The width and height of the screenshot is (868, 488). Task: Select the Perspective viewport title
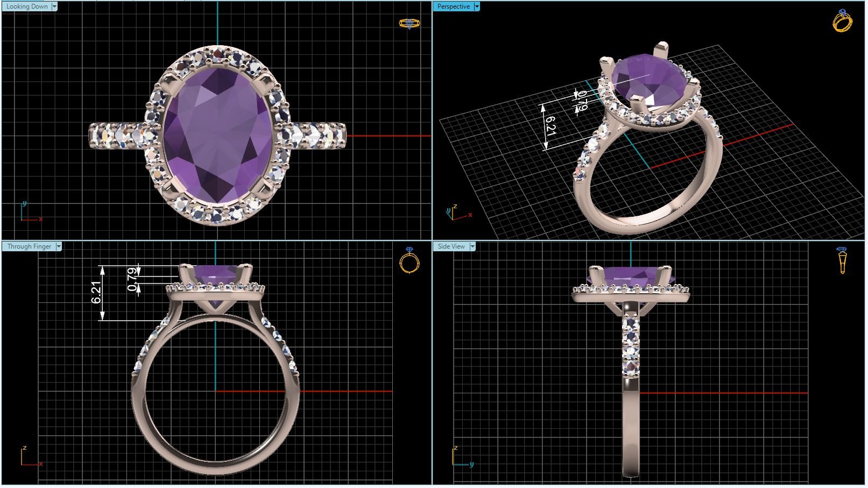453,6
